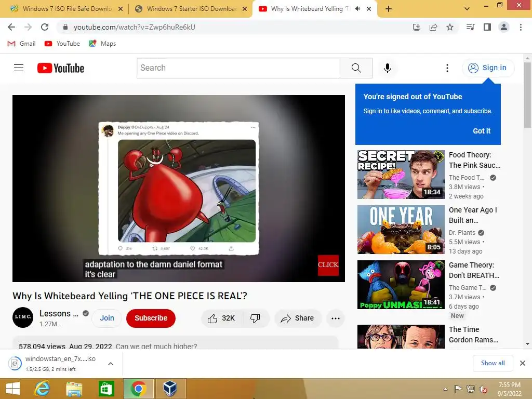Click the video title text
Screen dimensions: 532x399
(129, 296)
